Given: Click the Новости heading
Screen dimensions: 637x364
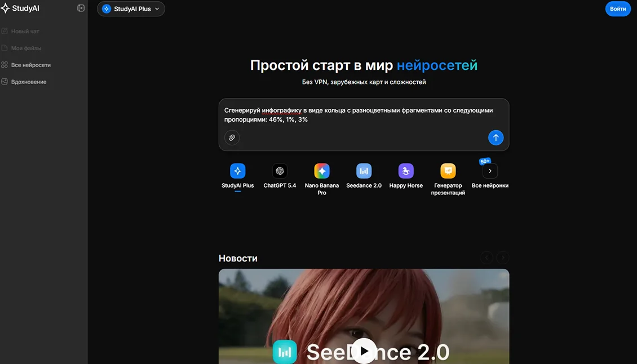Looking at the screenshot, I should pyautogui.click(x=238, y=259).
